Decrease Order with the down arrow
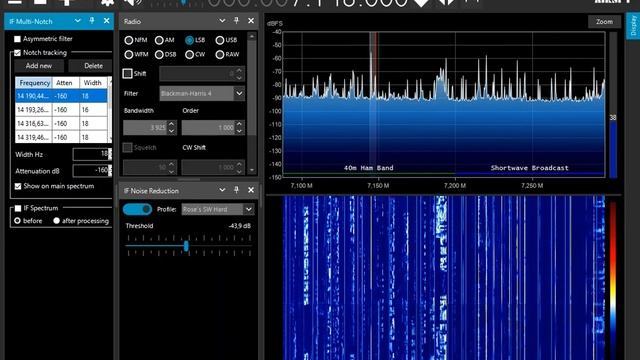This screenshot has width=640, height=360. pyautogui.click(x=240, y=131)
